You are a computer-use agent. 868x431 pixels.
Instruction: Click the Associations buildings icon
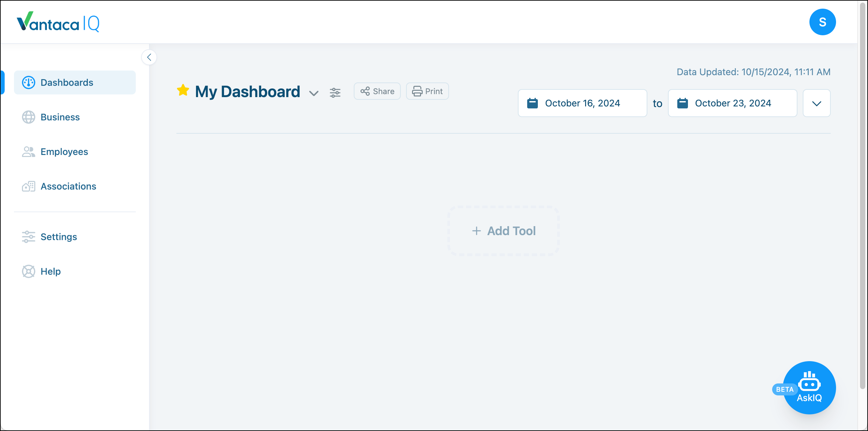pyautogui.click(x=28, y=186)
